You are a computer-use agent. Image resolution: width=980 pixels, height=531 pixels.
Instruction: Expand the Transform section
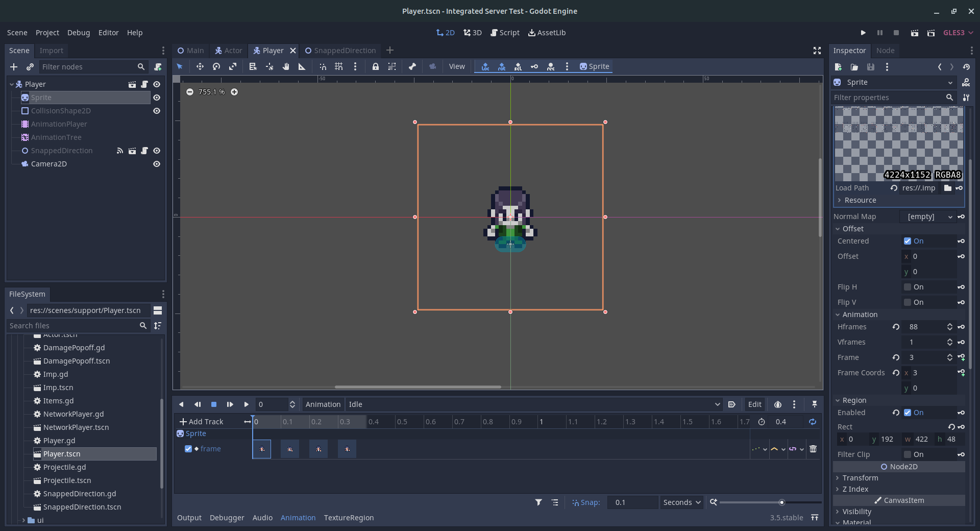coord(857,478)
